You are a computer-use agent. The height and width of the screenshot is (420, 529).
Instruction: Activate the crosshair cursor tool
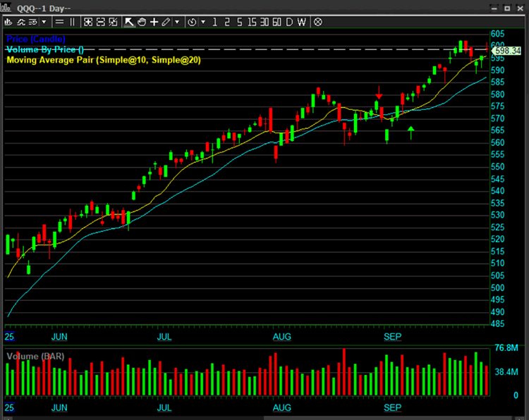coord(154,22)
